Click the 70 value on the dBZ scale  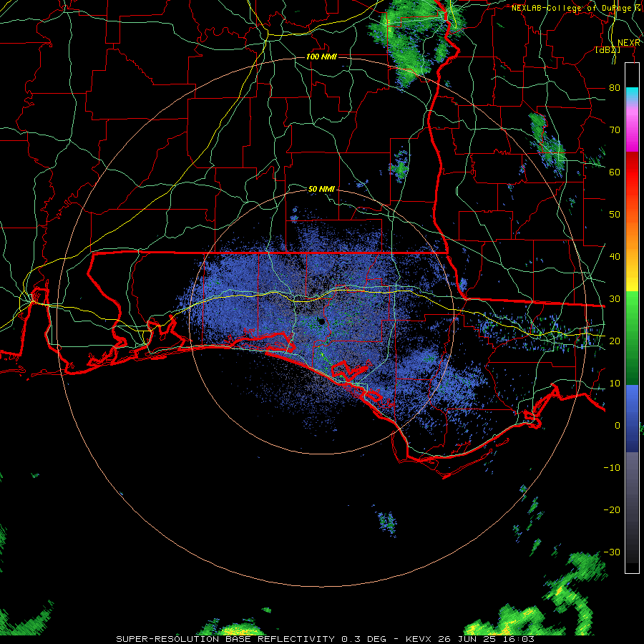[x=615, y=130]
